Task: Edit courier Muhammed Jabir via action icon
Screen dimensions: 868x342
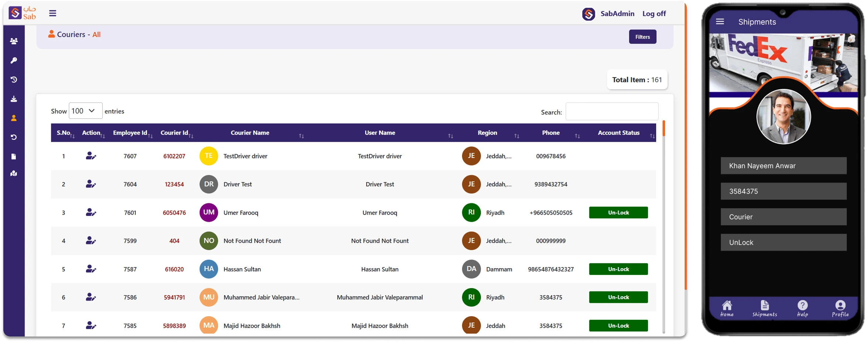Action: point(91,297)
